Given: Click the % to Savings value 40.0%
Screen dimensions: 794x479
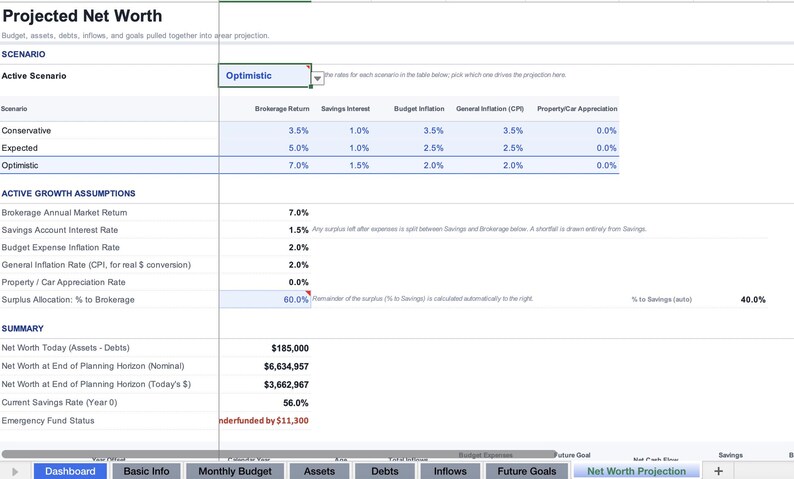Looking at the screenshot, I should point(753,300).
